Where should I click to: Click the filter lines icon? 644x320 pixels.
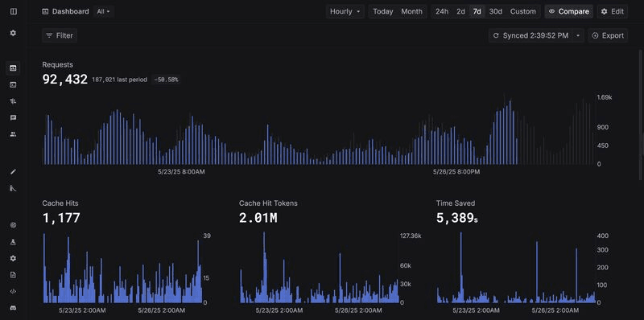(49, 35)
